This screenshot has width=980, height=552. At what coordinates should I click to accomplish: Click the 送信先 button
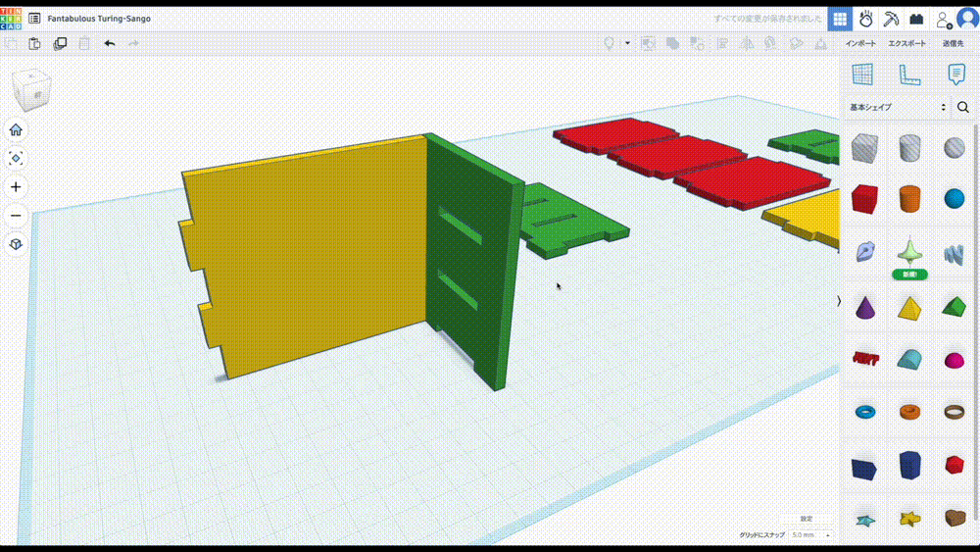point(954,43)
